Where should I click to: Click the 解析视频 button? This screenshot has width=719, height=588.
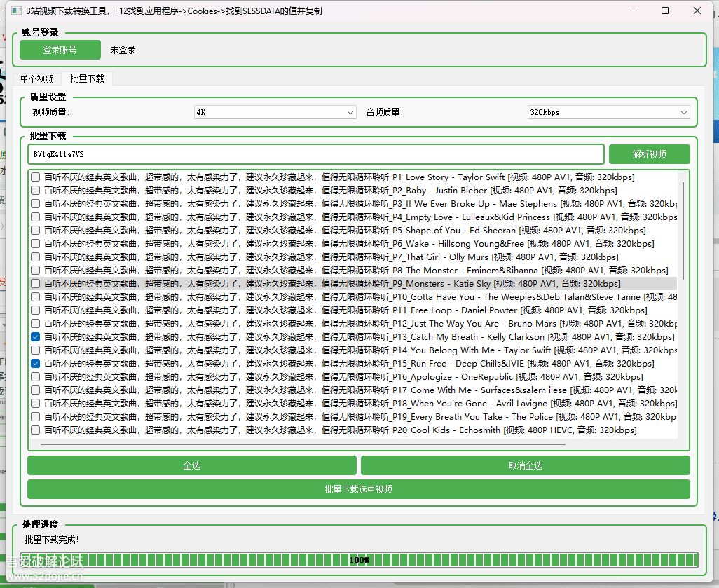(x=649, y=154)
